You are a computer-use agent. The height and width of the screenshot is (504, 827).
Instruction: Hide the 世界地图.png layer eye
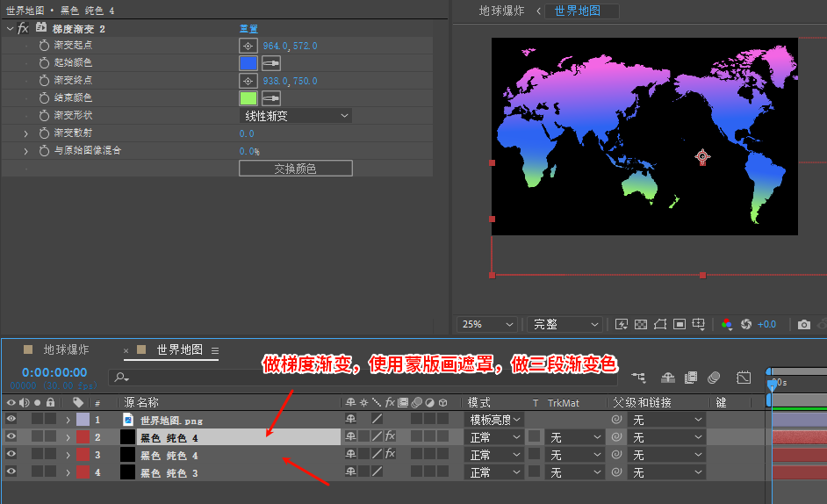tap(11, 419)
